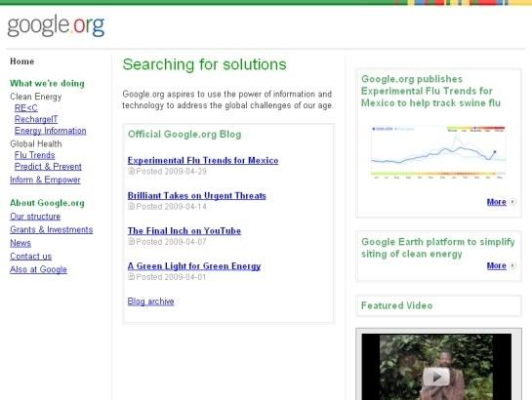
Task: Click the document icon beside Posted 2009-04-07
Action: pyautogui.click(x=132, y=242)
